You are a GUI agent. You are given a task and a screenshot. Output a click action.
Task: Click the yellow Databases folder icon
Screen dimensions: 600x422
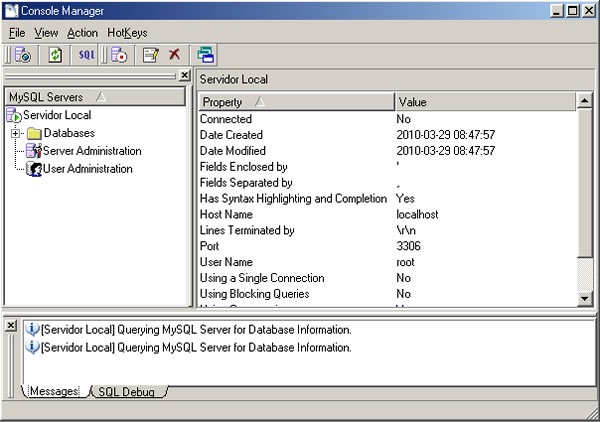pyautogui.click(x=34, y=134)
